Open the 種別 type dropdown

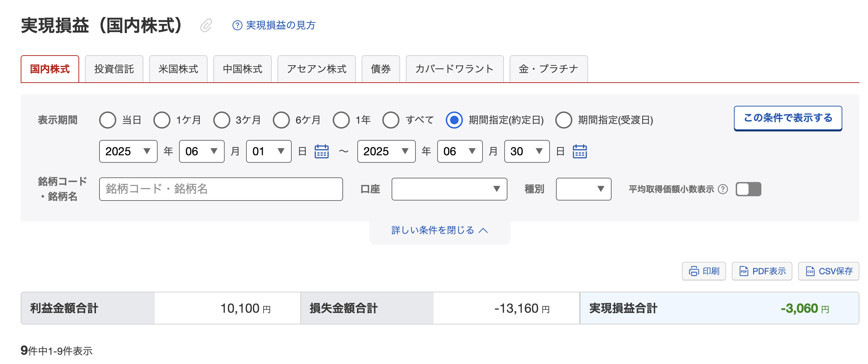(x=583, y=189)
